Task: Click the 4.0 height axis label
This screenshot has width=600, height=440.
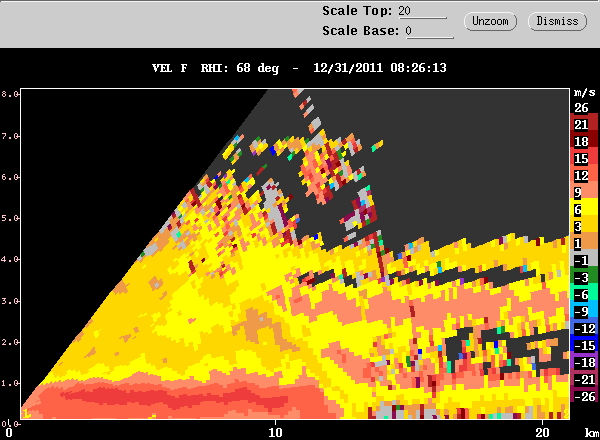Action: (x=10, y=259)
